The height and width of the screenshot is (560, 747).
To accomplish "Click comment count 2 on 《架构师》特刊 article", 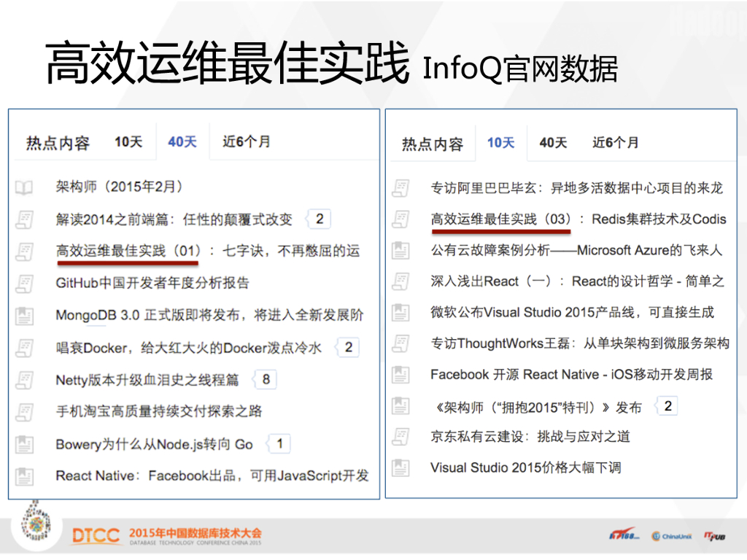I will coord(667,405).
